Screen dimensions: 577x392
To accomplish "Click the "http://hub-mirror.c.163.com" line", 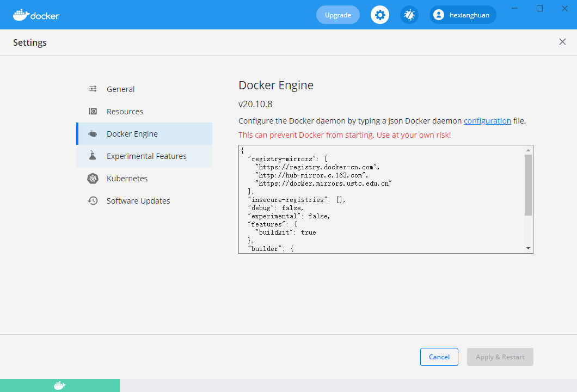I will pyautogui.click(x=312, y=175).
